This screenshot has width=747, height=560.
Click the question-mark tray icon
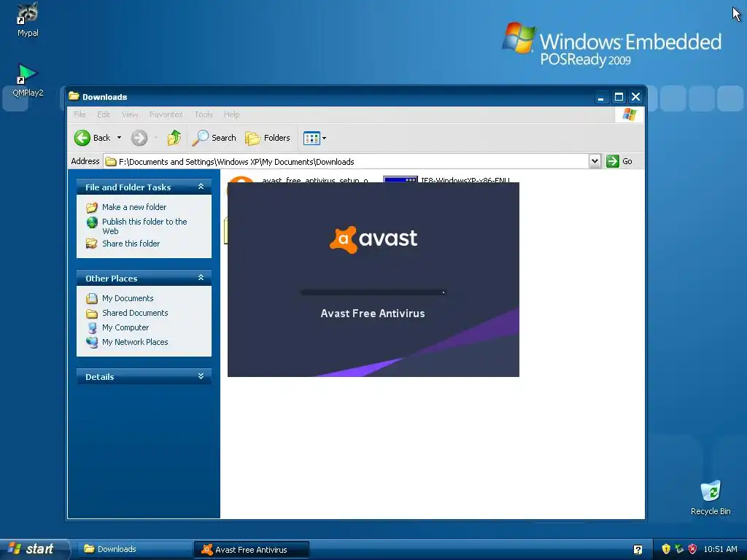coord(638,550)
